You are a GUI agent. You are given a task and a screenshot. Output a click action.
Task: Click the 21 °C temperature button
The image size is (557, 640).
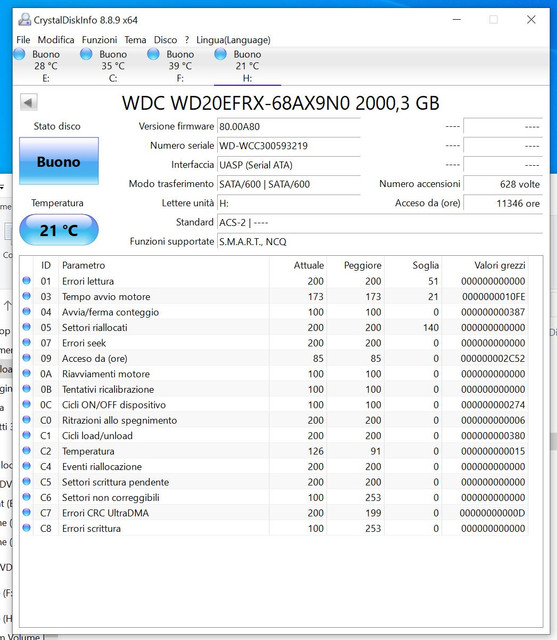pos(59,230)
